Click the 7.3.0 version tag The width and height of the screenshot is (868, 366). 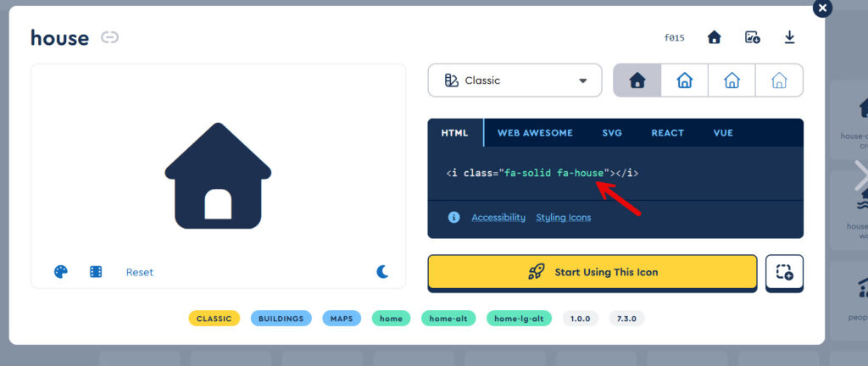(627, 319)
